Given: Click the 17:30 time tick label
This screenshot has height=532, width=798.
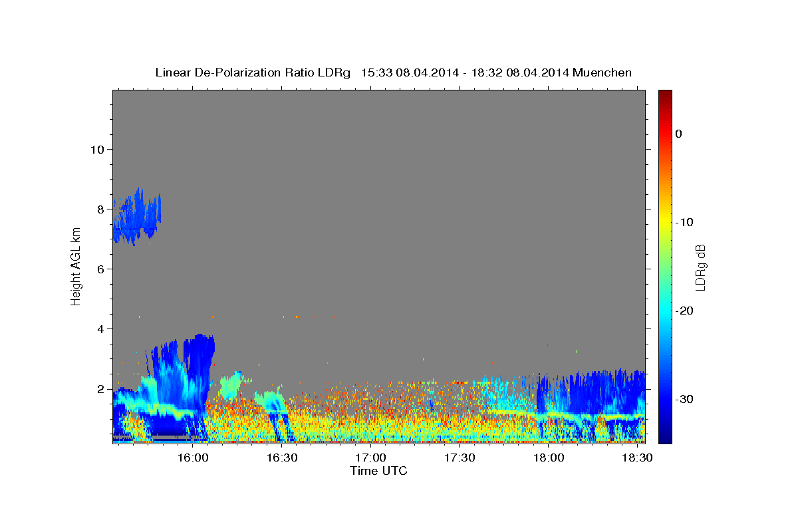Looking at the screenshot, I should 460,458.
